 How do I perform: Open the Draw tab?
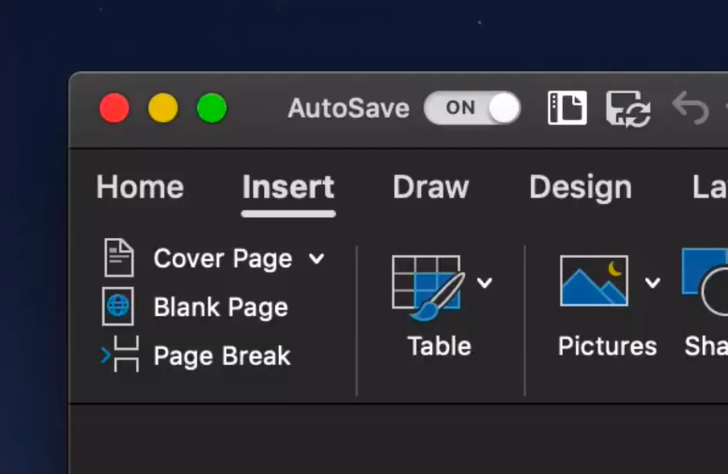pyautogui.click(x=431, y=187)
